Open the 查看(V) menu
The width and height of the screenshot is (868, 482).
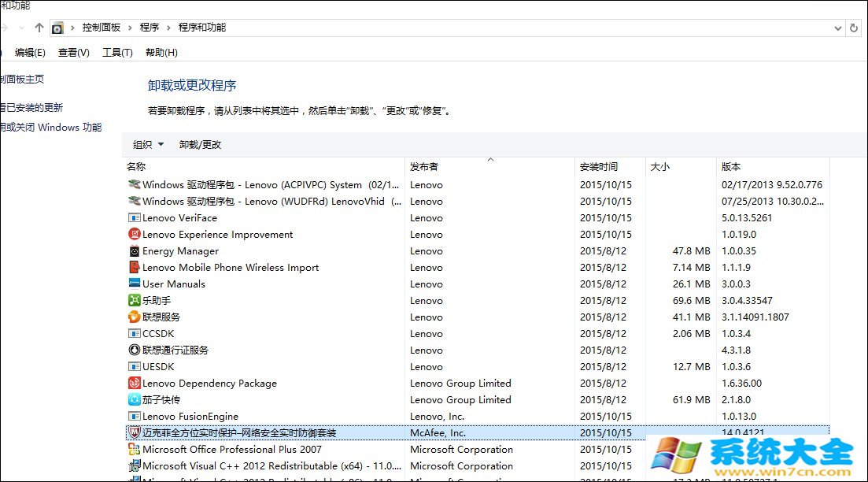point(74,53)
